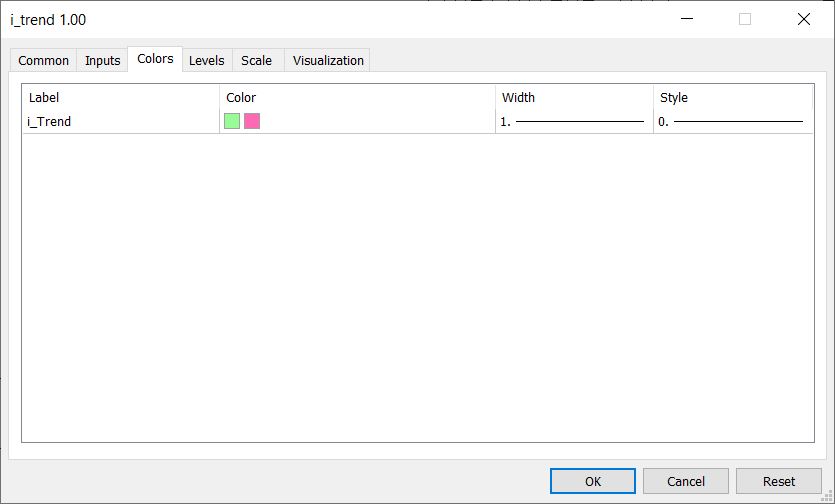Image resolution: width=835 pixels, height=504 pixels.
Task: Confirm with the OK button
Action: click(593, 481)
